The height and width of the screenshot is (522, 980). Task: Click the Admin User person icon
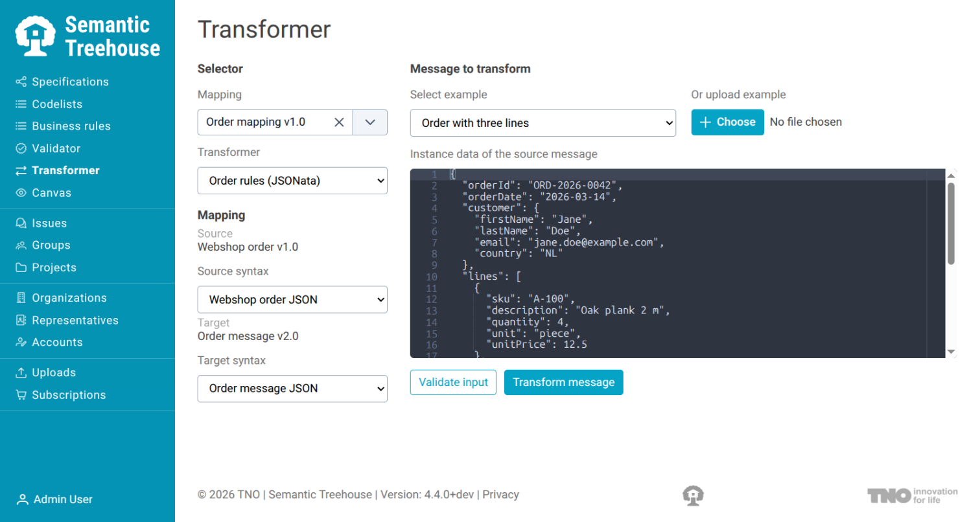pyautogui.click(x=23, y=499)
